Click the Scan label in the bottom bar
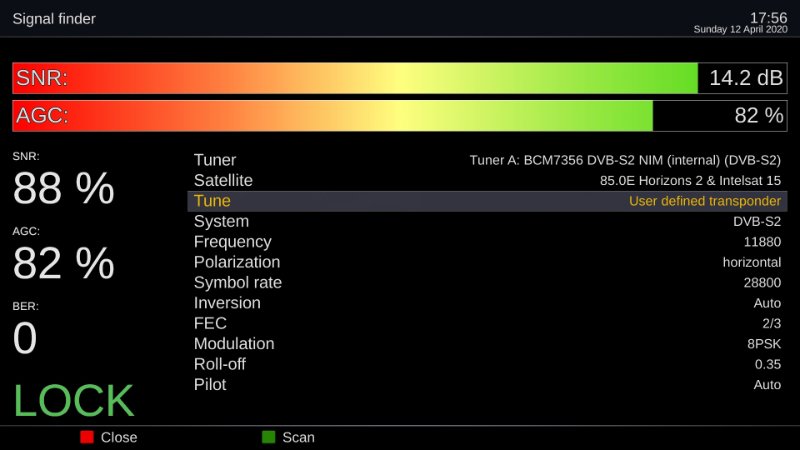Image resolution: width=800 pixels, height=450 pixels. click(298, 437)
